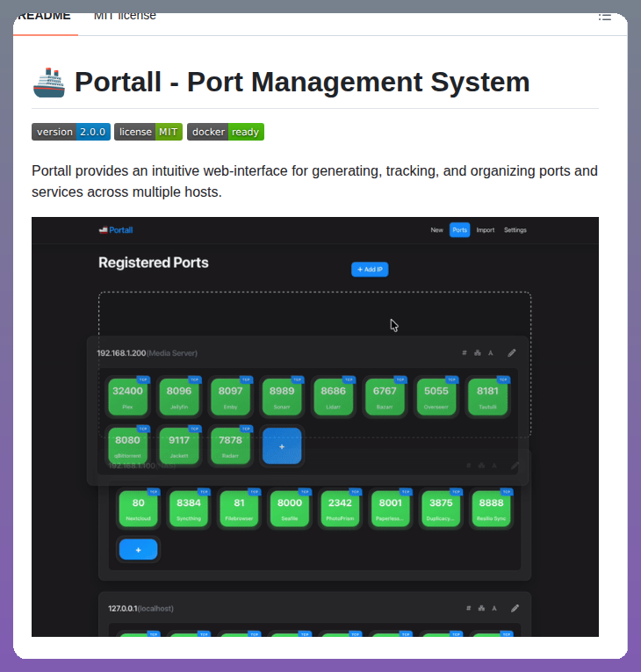Sort localhost ports by number (# icon)

click(468, 608)
